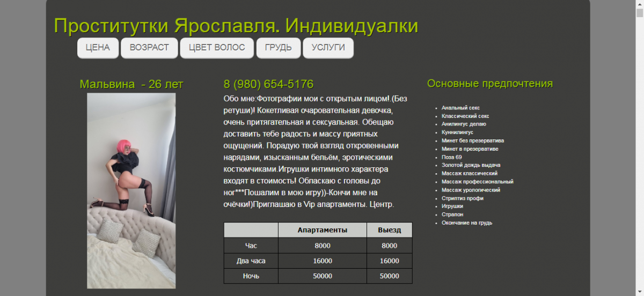Click the Выезд column header
The image size is (644, 296).
point(389,230)
